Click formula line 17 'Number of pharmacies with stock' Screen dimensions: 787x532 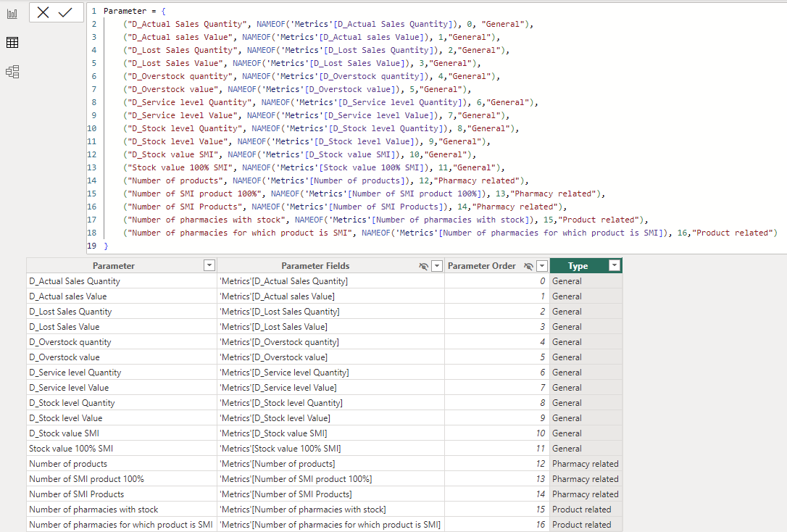click(386, 220)
